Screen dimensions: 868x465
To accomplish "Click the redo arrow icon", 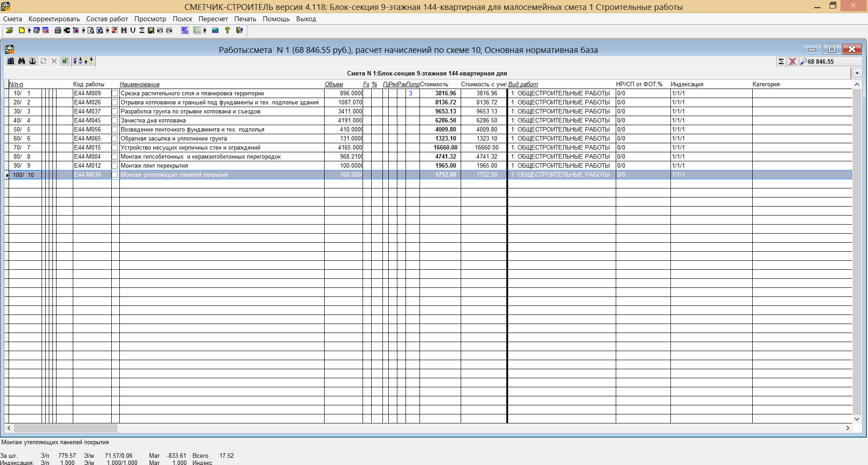I will point(169,30).
